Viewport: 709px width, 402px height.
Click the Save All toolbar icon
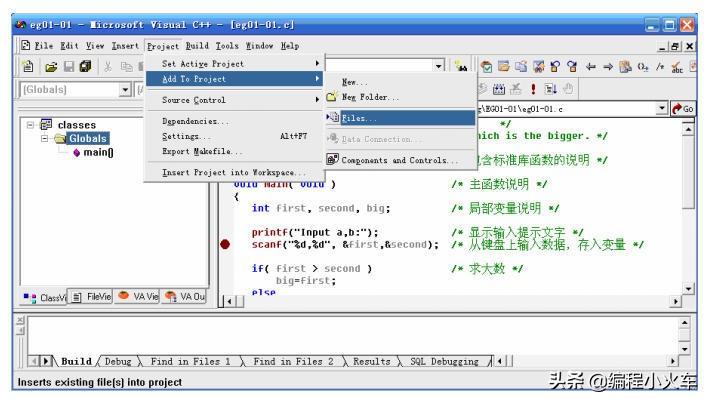(85, 67)
